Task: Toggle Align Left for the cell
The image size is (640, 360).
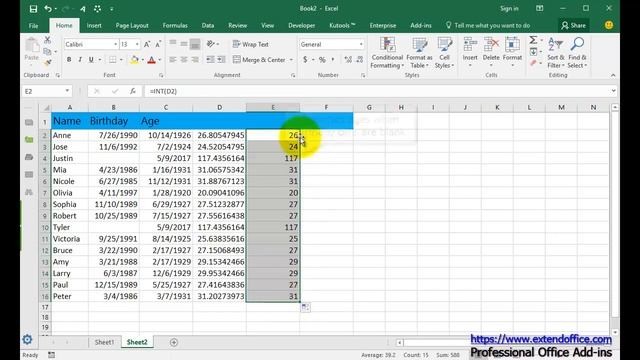Action: click(173, 60)
